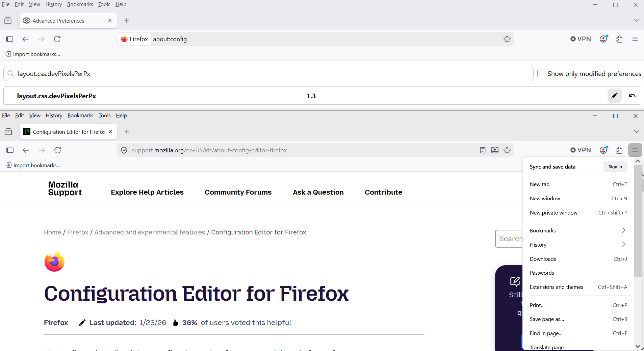Viewport: 644px width, 351px height.
Task: Reload the about:config page
Action: point(57,39)
